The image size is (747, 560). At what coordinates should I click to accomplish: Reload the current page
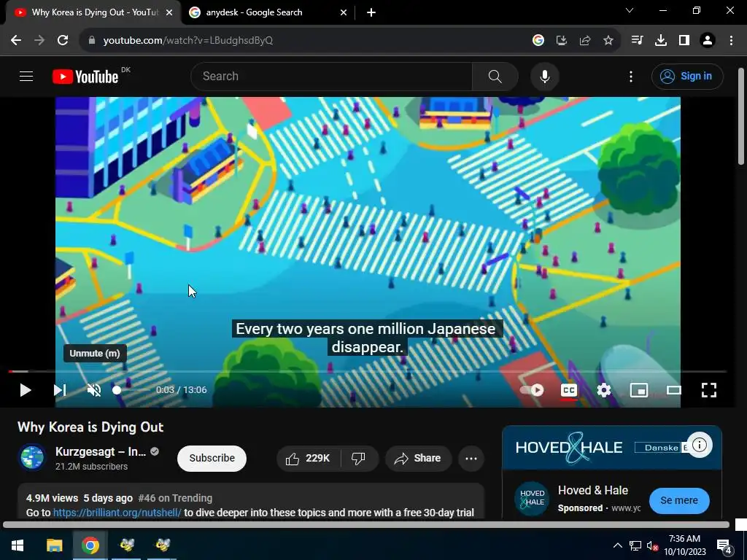coord(63,41)
